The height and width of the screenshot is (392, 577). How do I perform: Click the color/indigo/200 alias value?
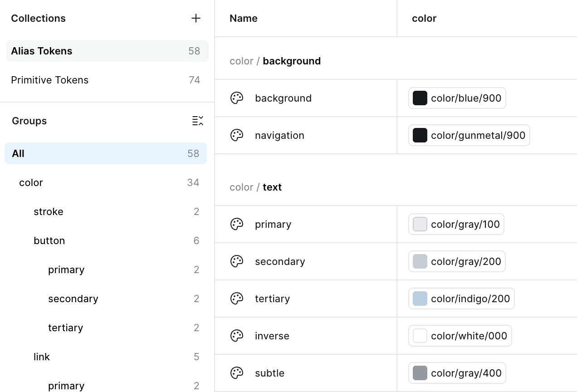461,299
